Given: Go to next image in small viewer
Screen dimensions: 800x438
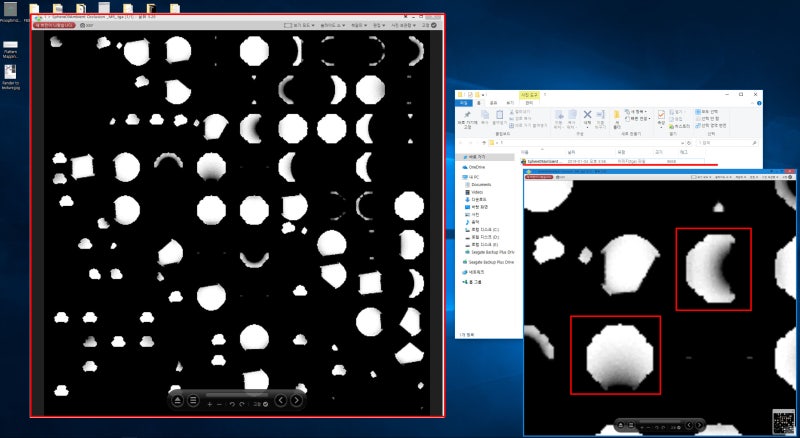Looking at the screenshot, I should [x=699, y=425].
